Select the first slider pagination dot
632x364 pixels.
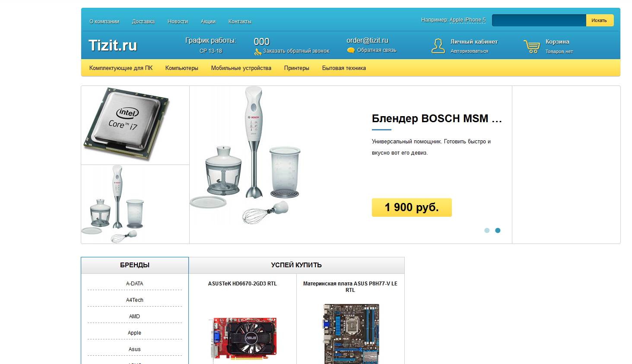[487, 231]
